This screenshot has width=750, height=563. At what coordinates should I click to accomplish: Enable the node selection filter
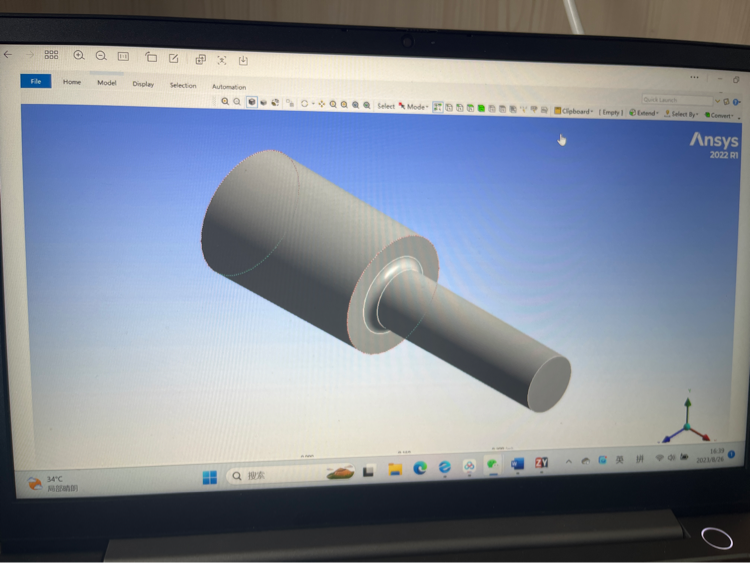(x=492, y=109)
